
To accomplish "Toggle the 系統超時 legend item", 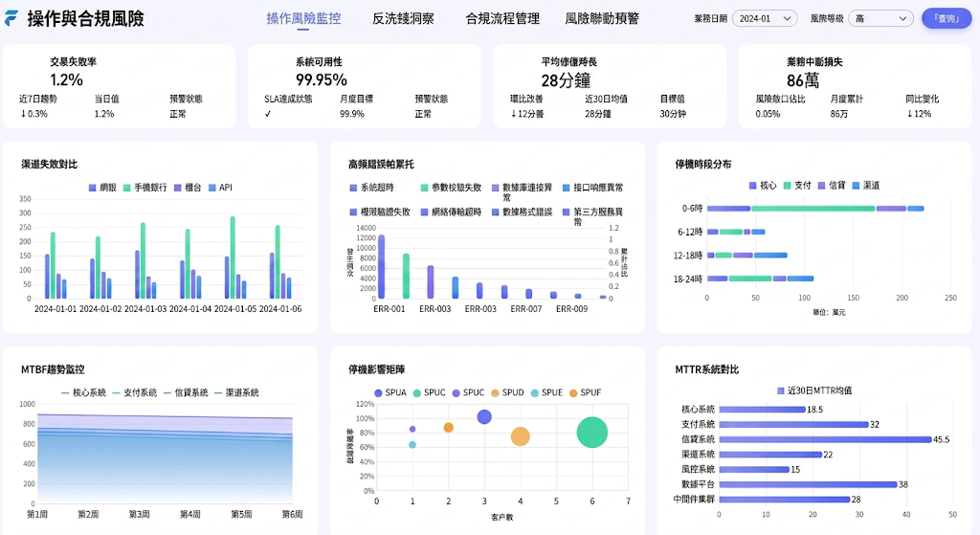I will [x=372, y=188].
